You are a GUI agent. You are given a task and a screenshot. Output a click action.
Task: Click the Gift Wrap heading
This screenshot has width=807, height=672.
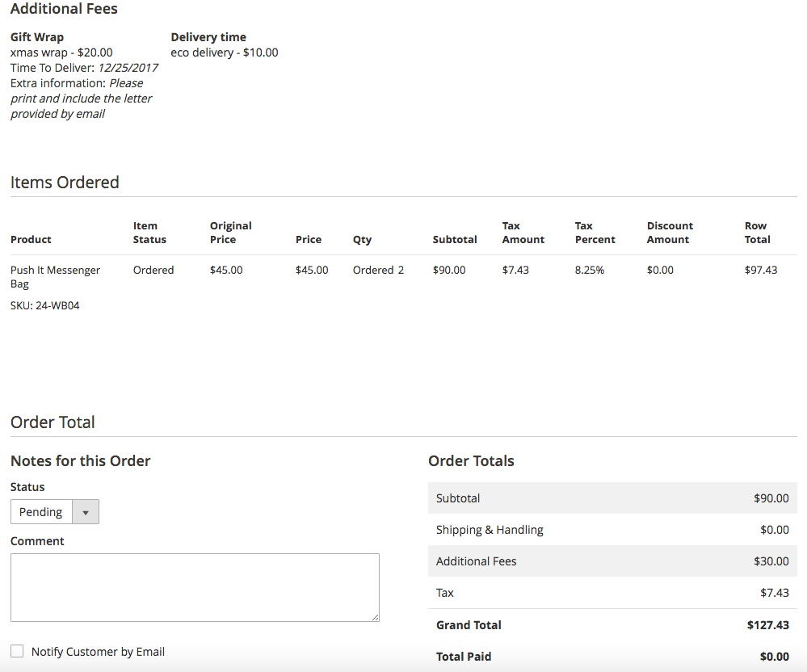coord(37,37)
